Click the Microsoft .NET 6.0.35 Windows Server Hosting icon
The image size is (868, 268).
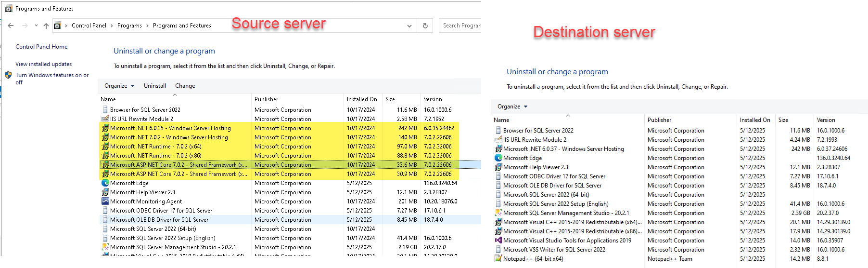point(105,128)
